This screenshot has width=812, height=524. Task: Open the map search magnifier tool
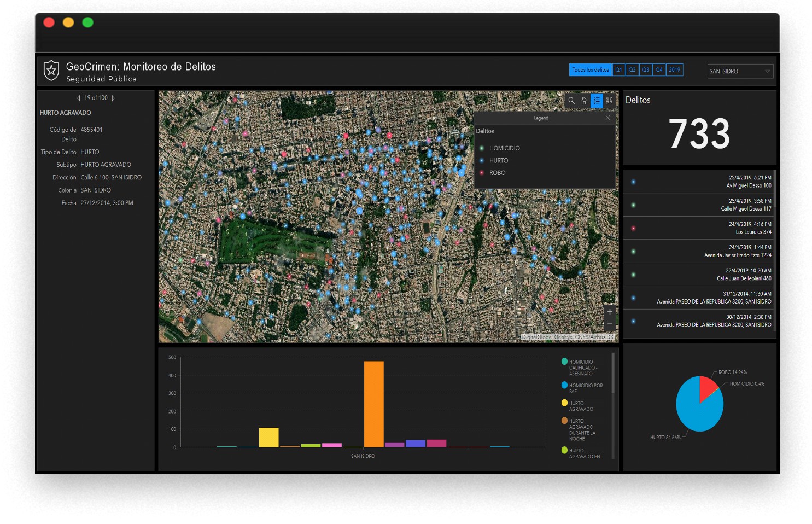[571, 101]
